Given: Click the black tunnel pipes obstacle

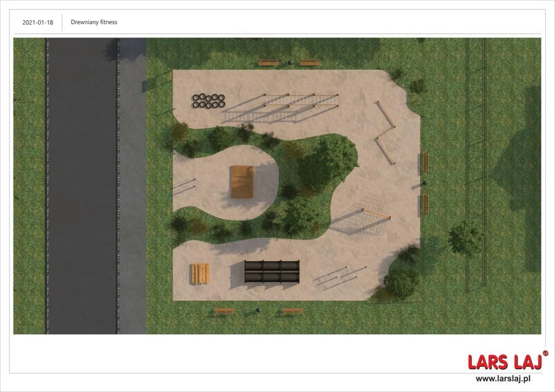Looking at the screenshot, I should [x=272, y=272].
